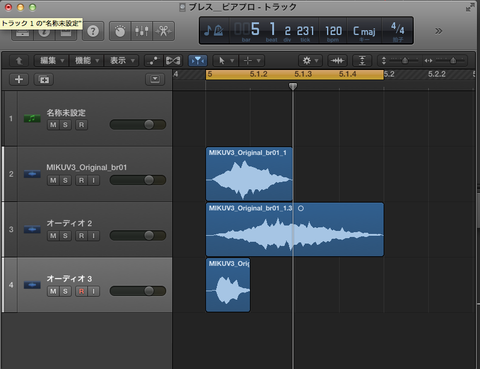Add a new track with plus button
Image resolution: width=480 pixels, height=369 pixels.
[19, 79]
